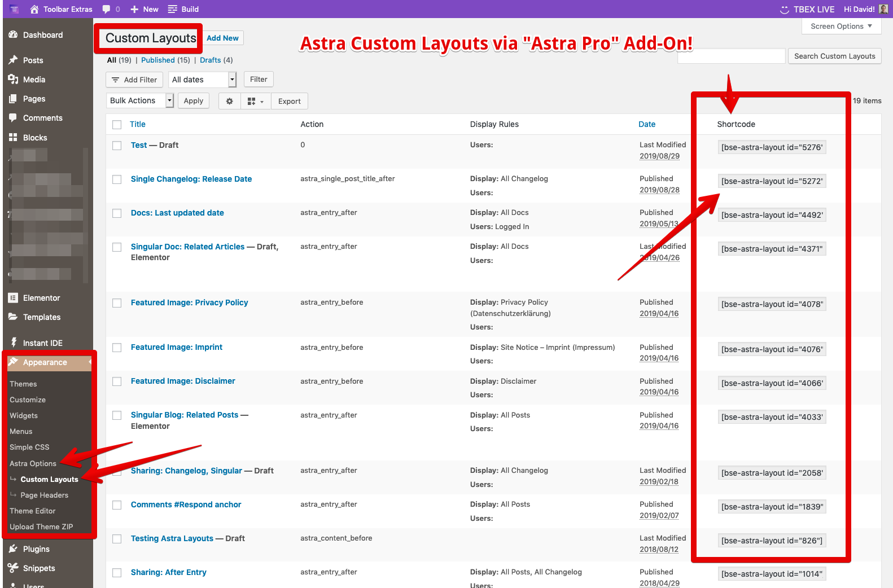Sort by the Date column header
Screen dimensions: 893x588
[x=647, y=124]
